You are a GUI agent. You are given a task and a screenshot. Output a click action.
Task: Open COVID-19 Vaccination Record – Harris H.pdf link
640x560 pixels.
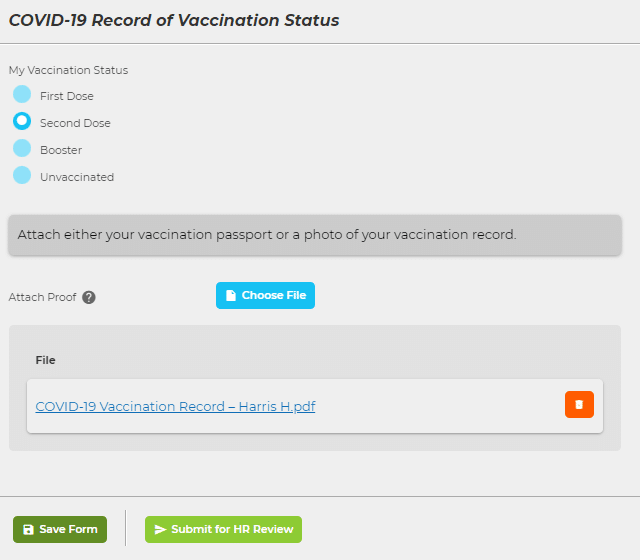coord(175,407)
